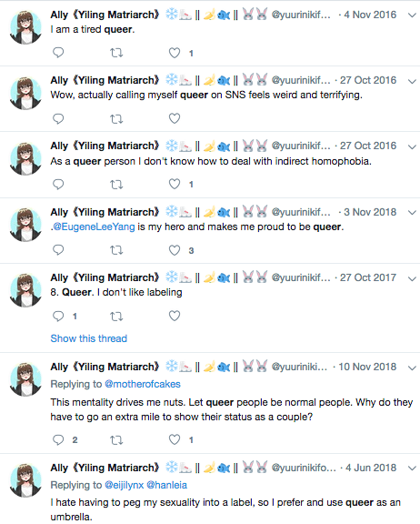The image size is (420, 524).
Task: Open the @hanleia mention link
Action: pos(166,485)
